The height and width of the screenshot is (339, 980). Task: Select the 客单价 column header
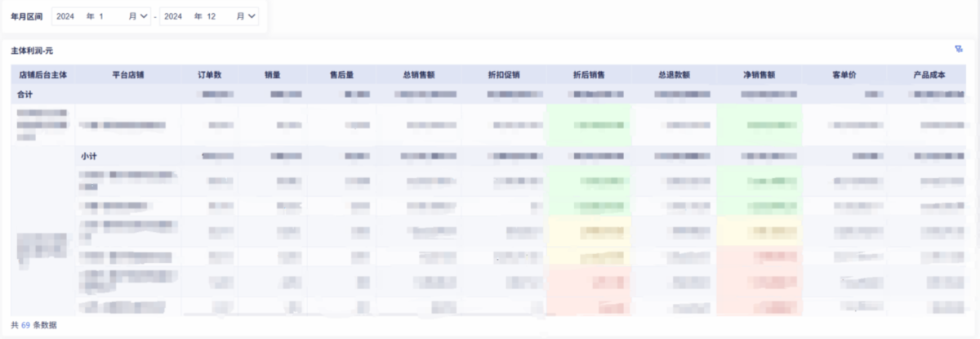tap(844, 74)
